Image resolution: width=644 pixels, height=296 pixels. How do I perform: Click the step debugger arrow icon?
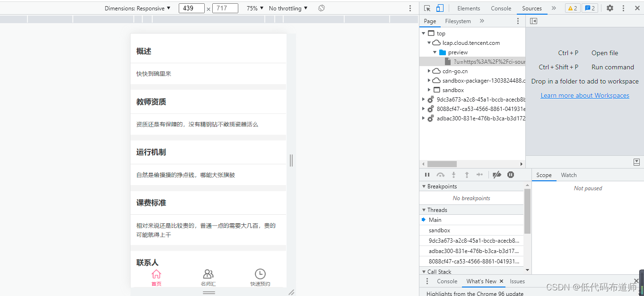480,175
